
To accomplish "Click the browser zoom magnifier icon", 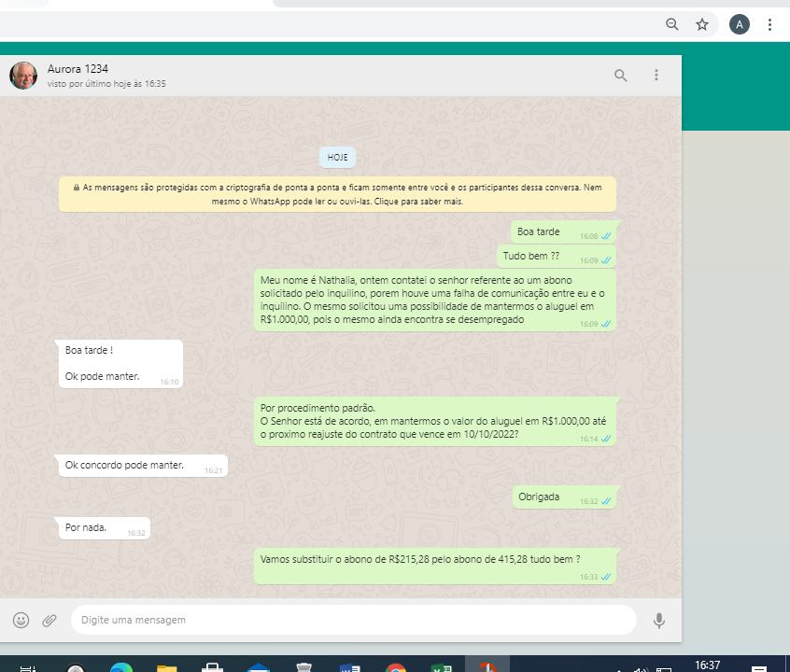I will [671, 25].
